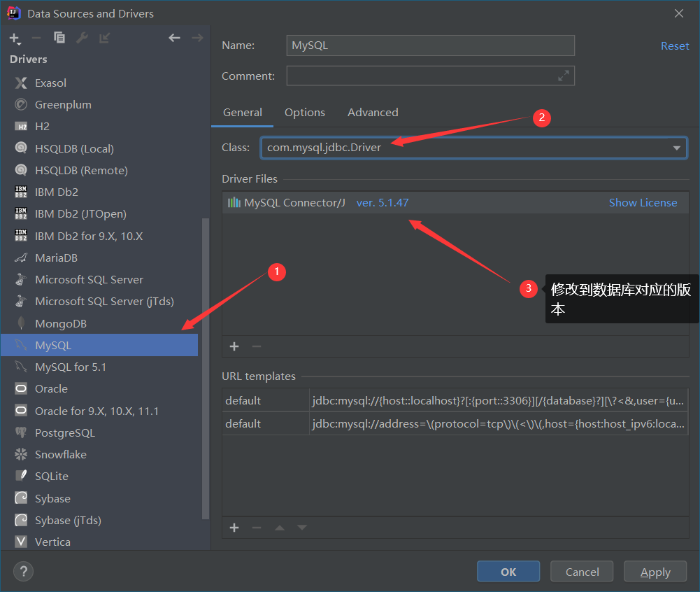This screenshot has width=700, height=592.
Task: Select the HSQLDB (Remote) driver
Action: coord(99,170)
